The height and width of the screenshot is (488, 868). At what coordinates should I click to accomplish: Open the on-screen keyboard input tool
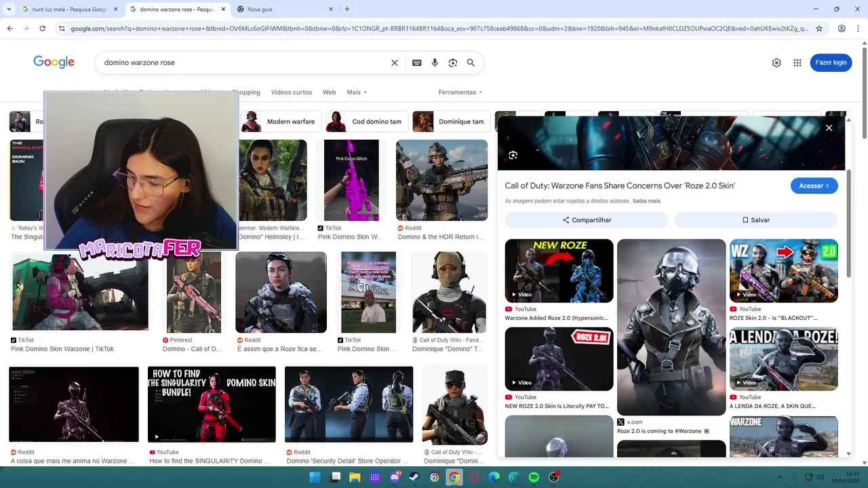coord(417,62)
